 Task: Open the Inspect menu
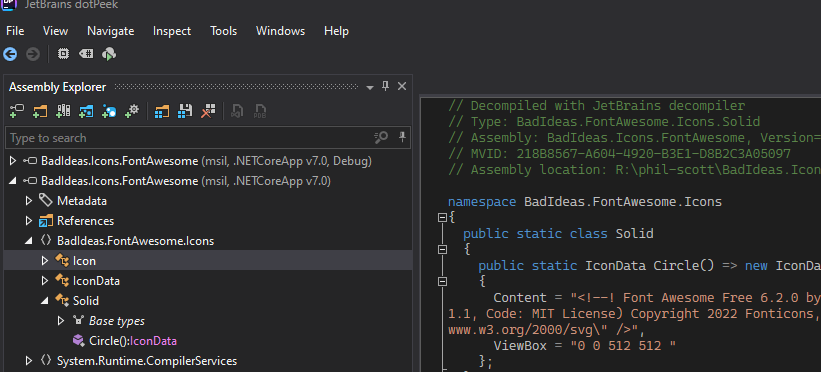(x=172, y=31)
